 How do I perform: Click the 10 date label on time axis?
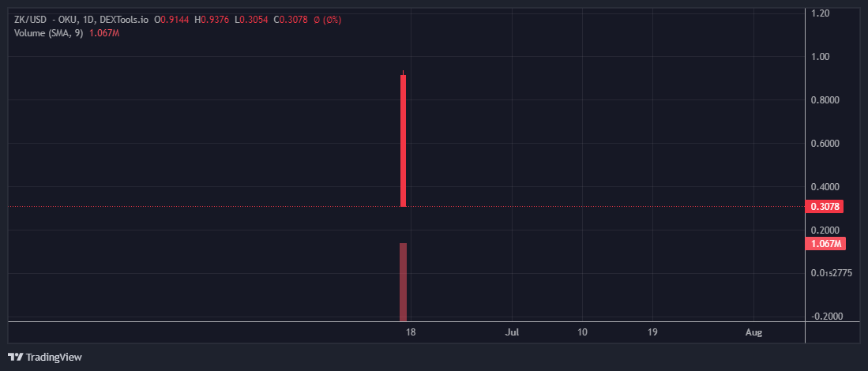point(582,332)
